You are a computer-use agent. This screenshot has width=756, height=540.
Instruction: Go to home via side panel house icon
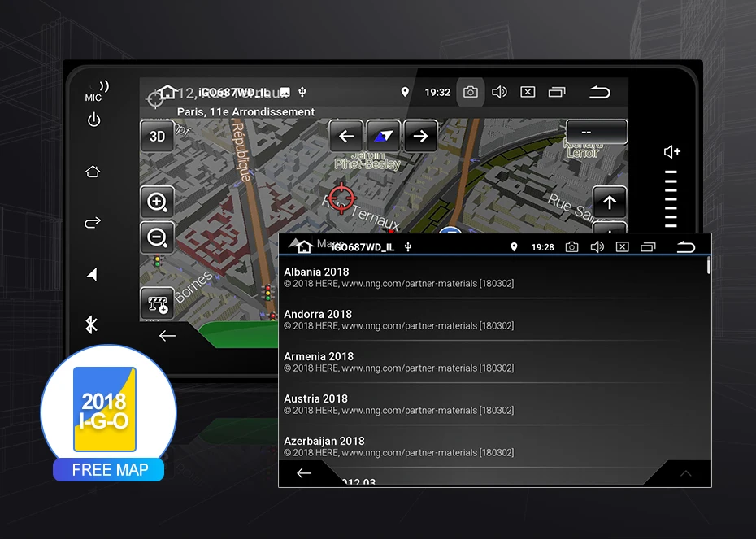point(93,171)
